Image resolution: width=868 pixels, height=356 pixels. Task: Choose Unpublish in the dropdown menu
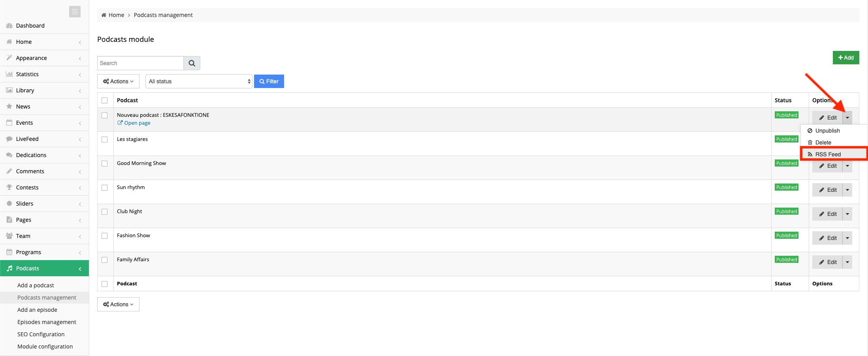pyautogui.click(x=827, y=131)
